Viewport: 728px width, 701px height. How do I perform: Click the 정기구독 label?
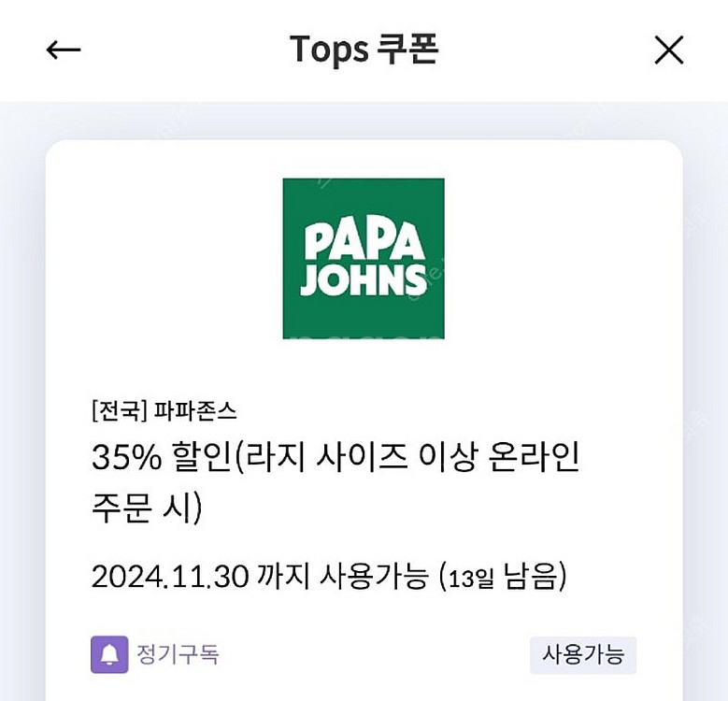pyautogui.click(x=178, y=654)
